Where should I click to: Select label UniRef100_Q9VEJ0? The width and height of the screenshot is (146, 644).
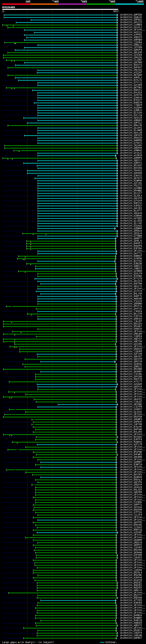point(131,241)
